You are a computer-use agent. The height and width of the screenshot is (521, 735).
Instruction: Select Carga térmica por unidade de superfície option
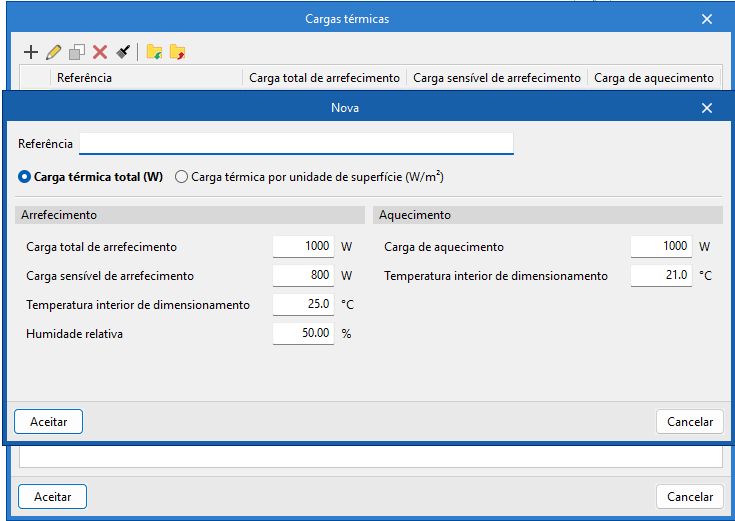coord(182,177)
